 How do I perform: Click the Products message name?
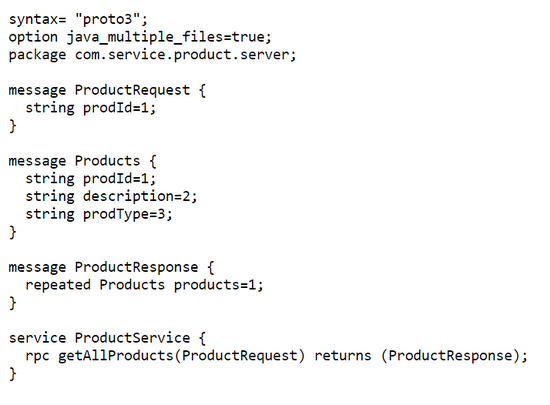(x=107, y=161)
